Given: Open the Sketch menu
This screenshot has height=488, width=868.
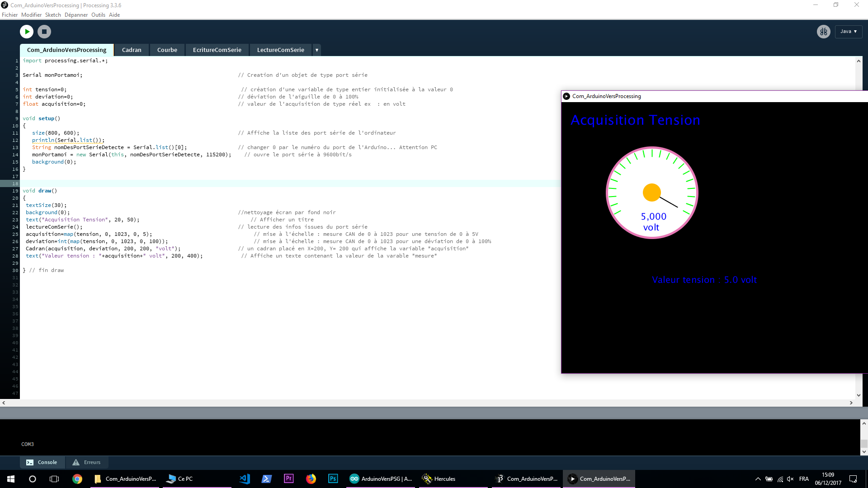Looking at the screenshot, I should tap(53, 15).
